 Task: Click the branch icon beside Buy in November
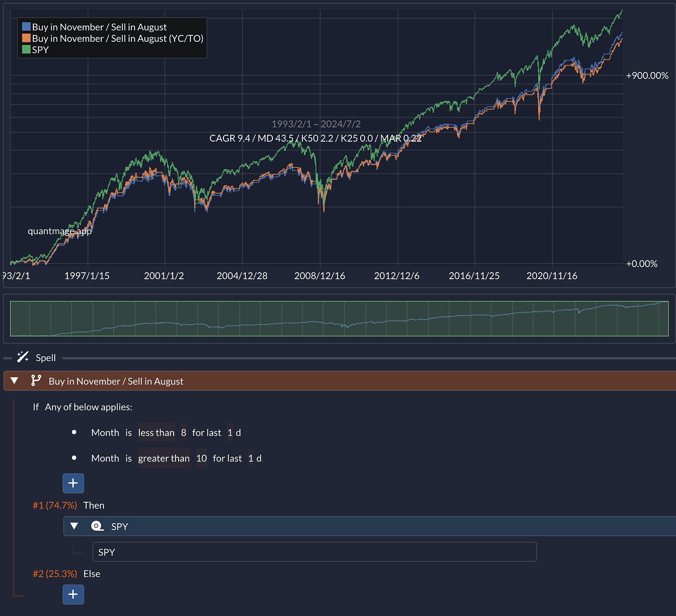tap(36, 380)
